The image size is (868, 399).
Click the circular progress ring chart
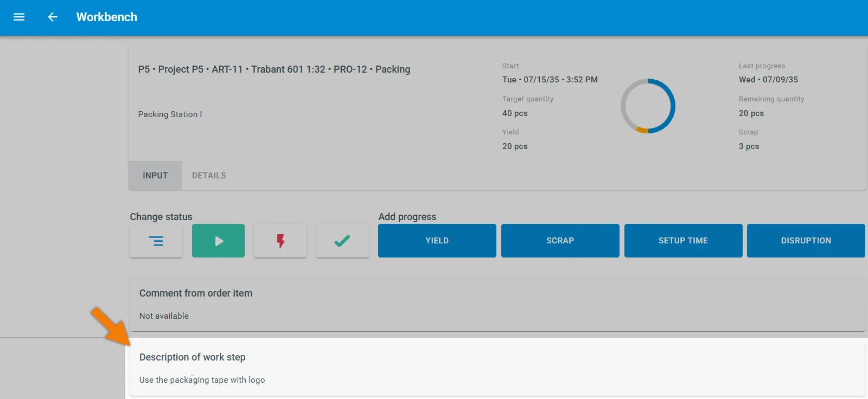click(648, 106)
